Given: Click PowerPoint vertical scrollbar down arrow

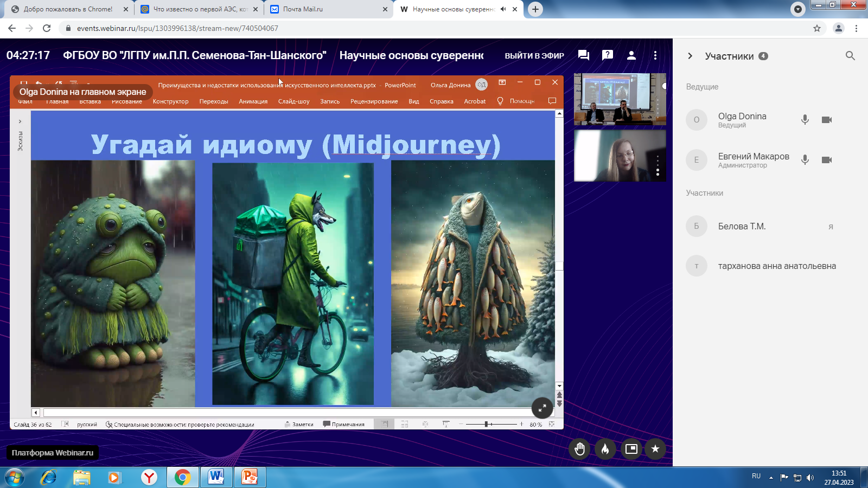Looking at the screenshot, I should pos(559,386).
